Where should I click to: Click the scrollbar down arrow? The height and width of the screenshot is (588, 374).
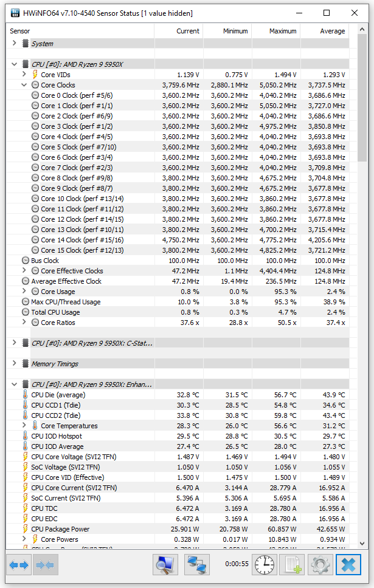pos(362,544)
